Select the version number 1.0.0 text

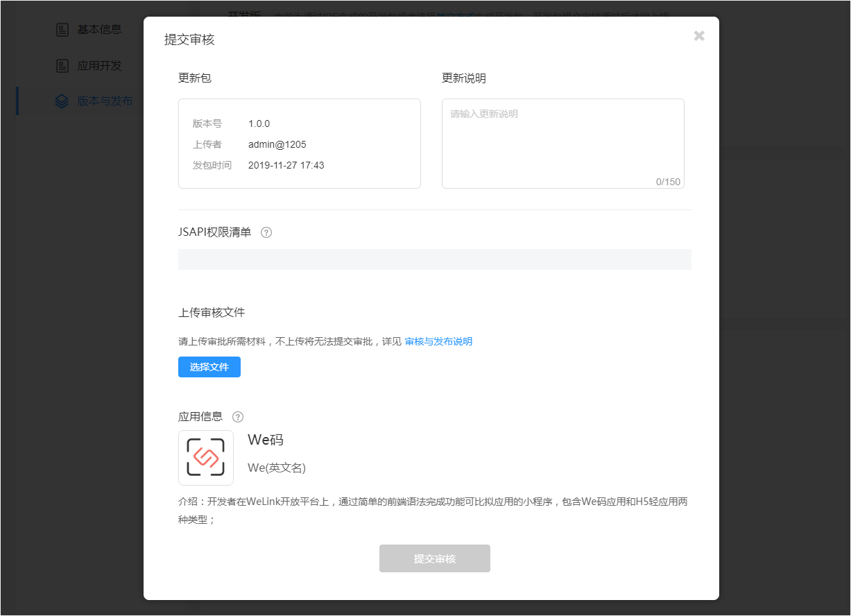pos(259,123)
